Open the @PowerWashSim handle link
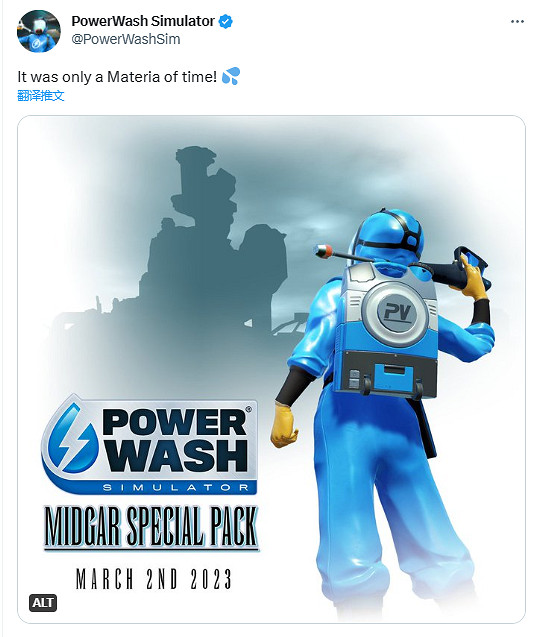Viewport: 541px width, 637px height. [126, 39]
